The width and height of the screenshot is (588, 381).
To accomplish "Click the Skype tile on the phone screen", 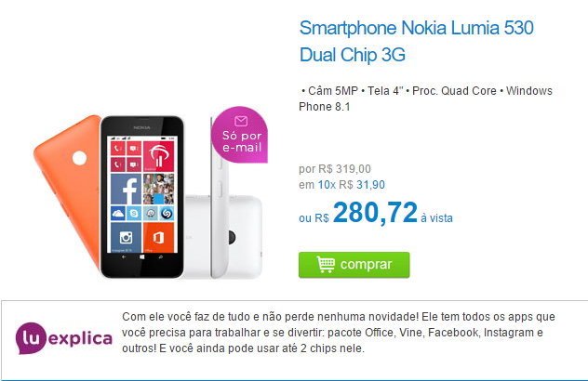I will pyautogui.click(x=134, y=214).
